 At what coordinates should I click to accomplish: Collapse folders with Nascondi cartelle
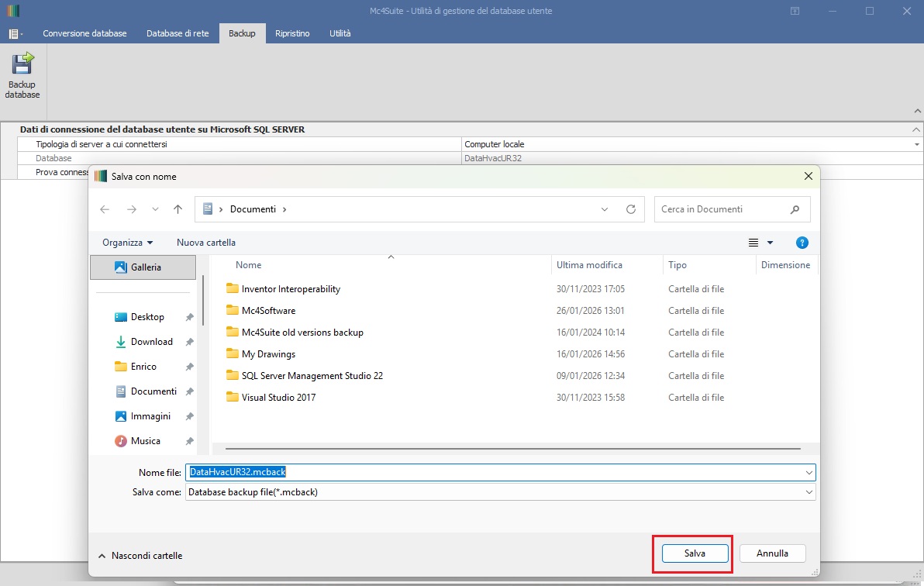click(140, 556)
